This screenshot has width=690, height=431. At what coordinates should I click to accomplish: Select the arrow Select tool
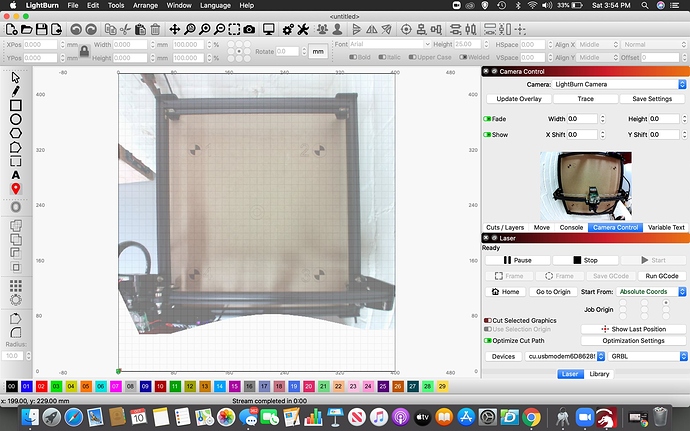(15, 77)
